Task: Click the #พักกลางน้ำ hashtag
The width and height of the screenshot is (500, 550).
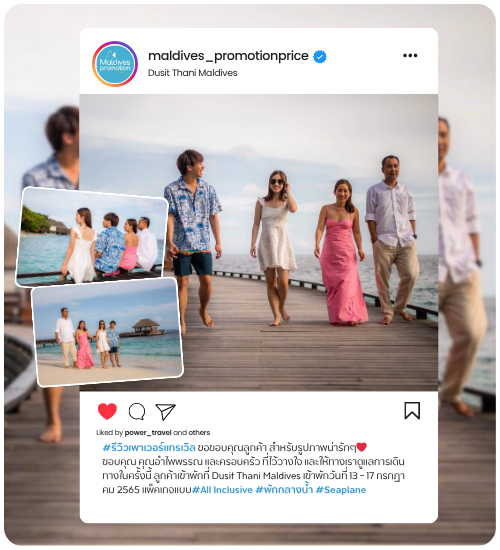Action: (x=284, y=489)
